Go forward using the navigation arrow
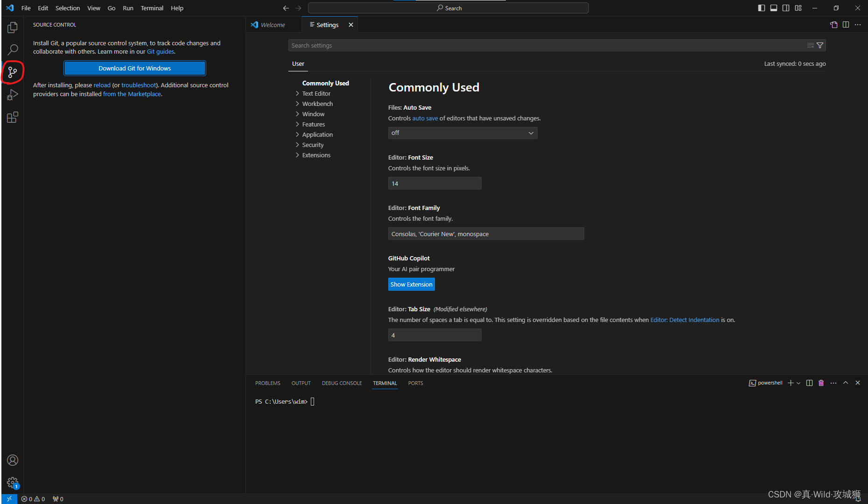This screenshot has height=504, width=868. pos(298,8)
